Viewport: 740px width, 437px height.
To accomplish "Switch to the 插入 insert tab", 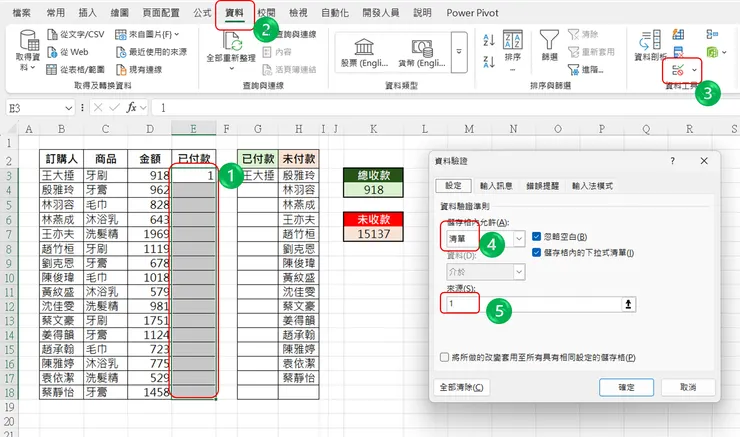I will click(x=87, y=13).
